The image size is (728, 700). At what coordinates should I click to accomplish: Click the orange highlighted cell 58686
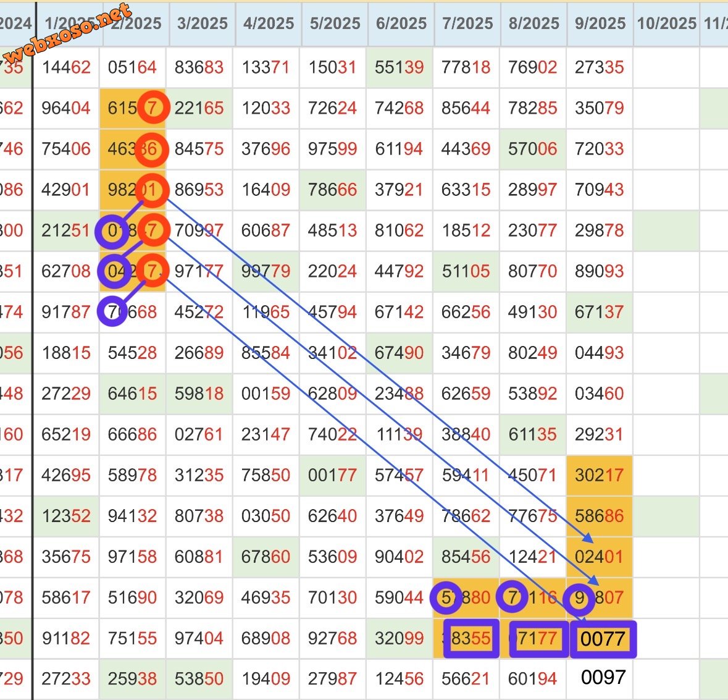tap(599, 516)
